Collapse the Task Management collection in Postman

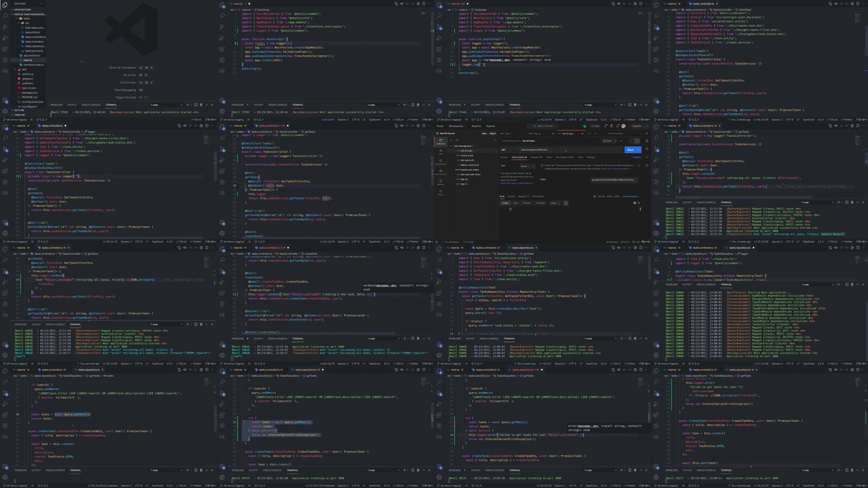451,146
